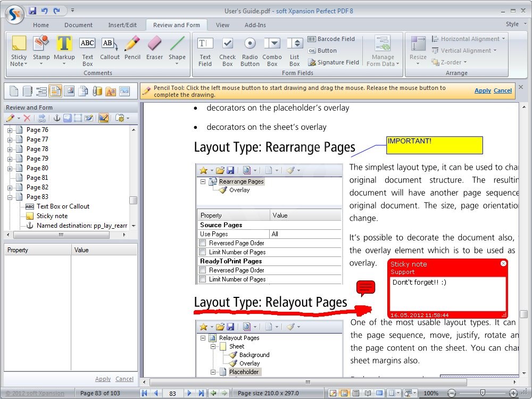Add a Signature Field

coord(333,62)
